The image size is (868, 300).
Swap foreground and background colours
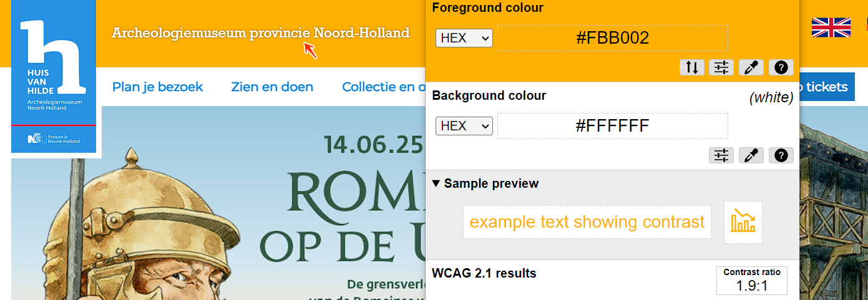tap(691, 67)
